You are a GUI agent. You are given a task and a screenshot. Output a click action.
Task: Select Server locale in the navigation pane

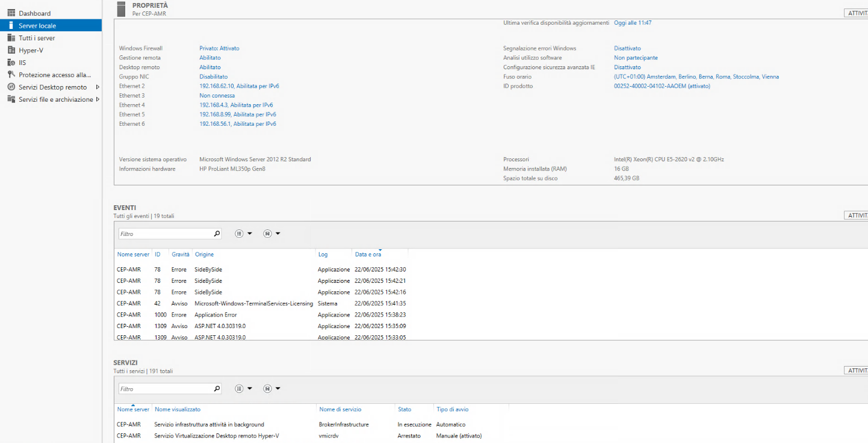point(37,26)
